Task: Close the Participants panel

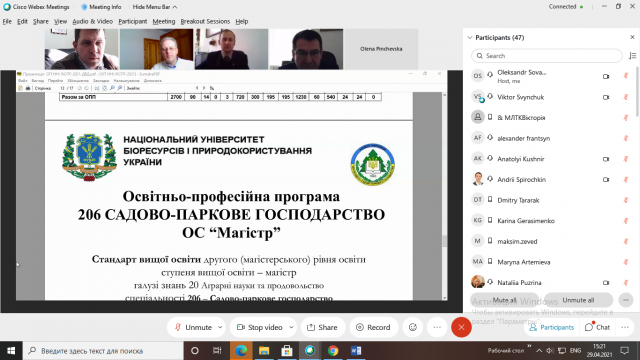Action: tap(632, 37)
